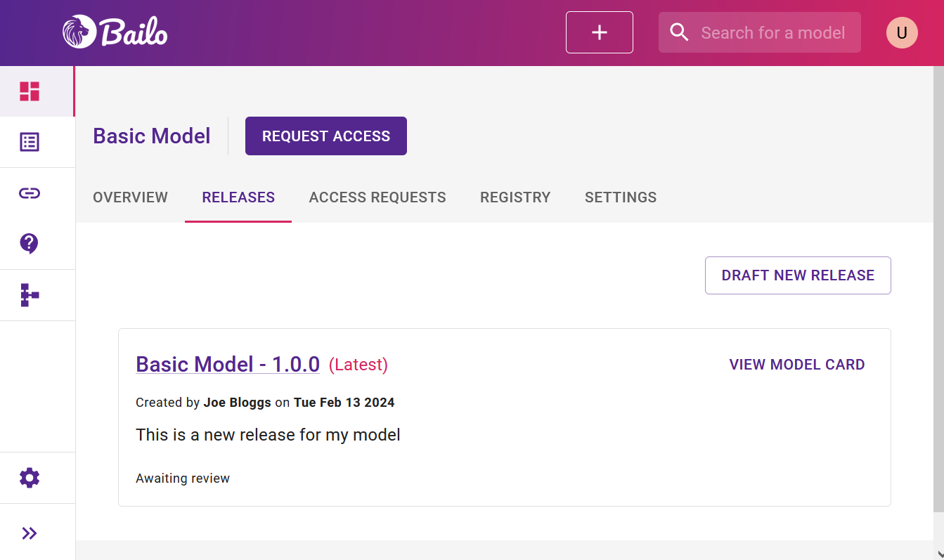Open the user account avatar menu

(901, 32)
